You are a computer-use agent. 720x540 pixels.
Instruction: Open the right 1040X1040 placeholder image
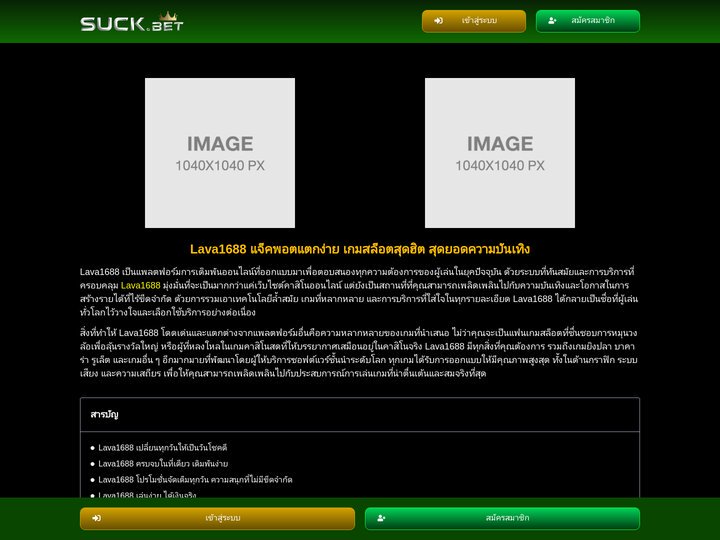[500, 153]
